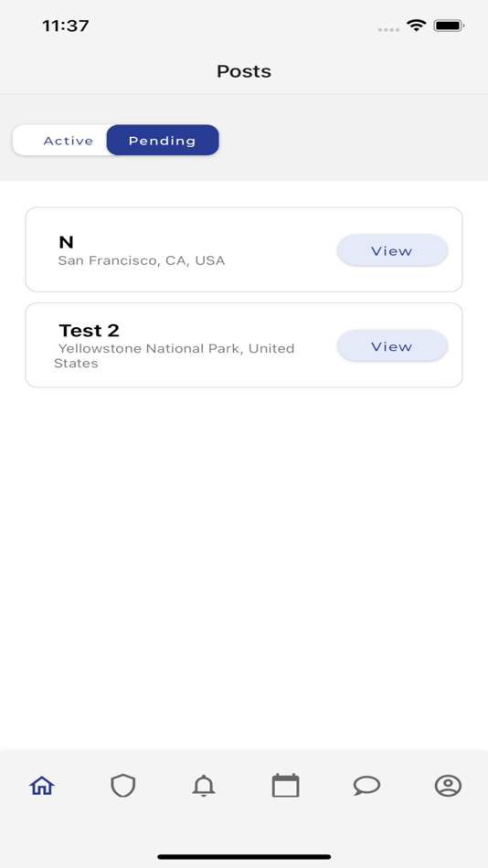Tap the Posts header title
Screen dimensions: 488x868
pos(244,71)
